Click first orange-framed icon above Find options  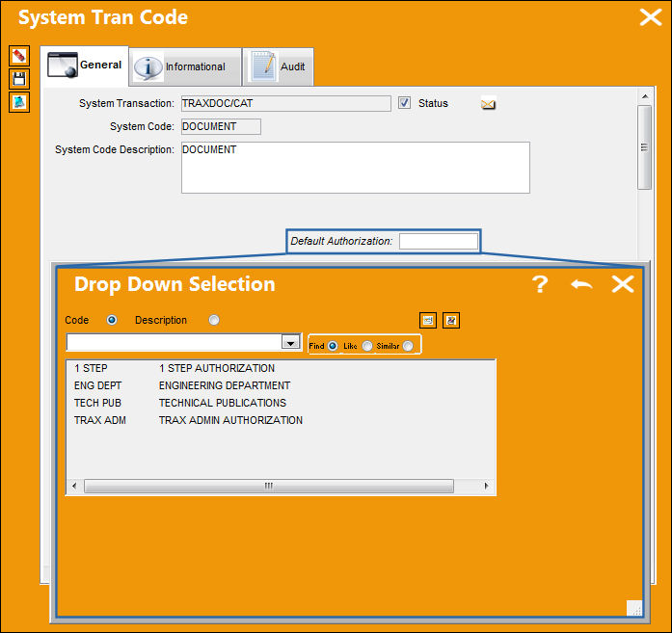tap(428, 320)
